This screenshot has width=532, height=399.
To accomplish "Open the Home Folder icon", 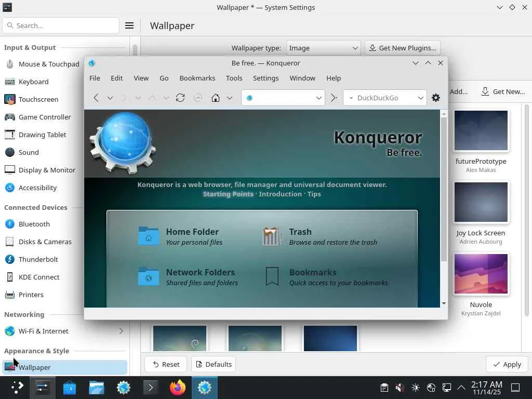I will tap(148, 236).
